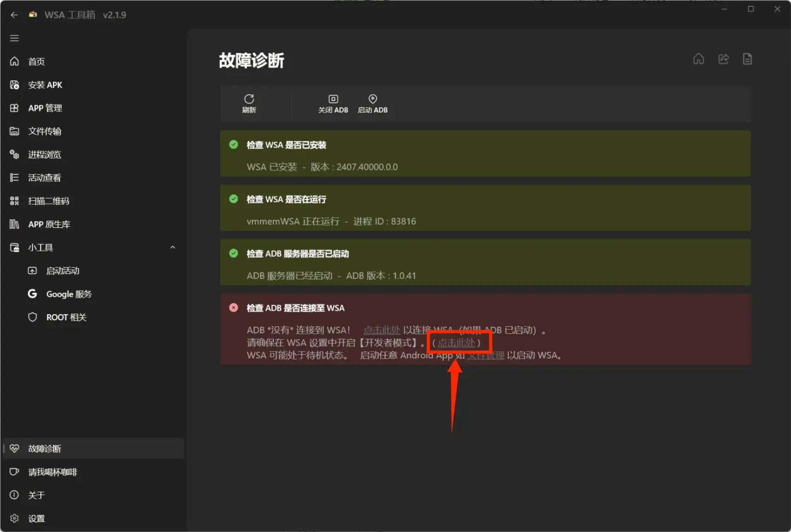791x532 pixels.
Task: Click the 设置 gear icon
Action: point(14,518)
